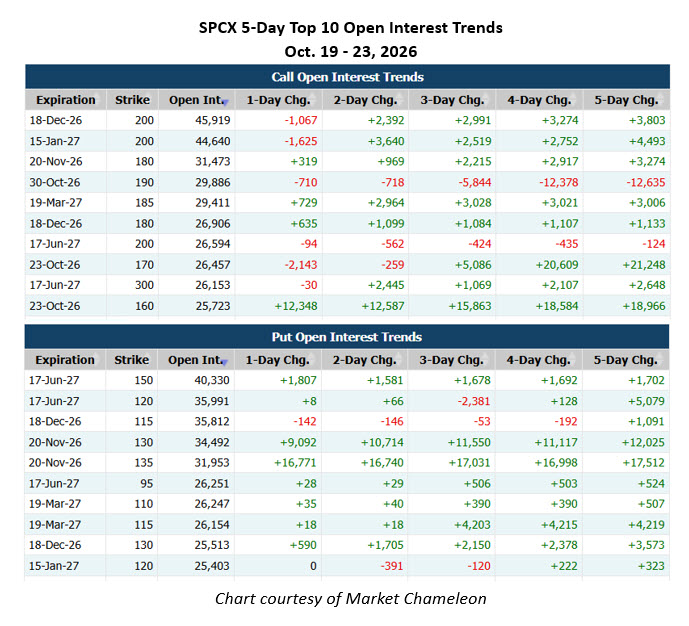Click put open interest value 40,330
The width and height of the screenshot is (689, 626).
(x=212, y=380)
